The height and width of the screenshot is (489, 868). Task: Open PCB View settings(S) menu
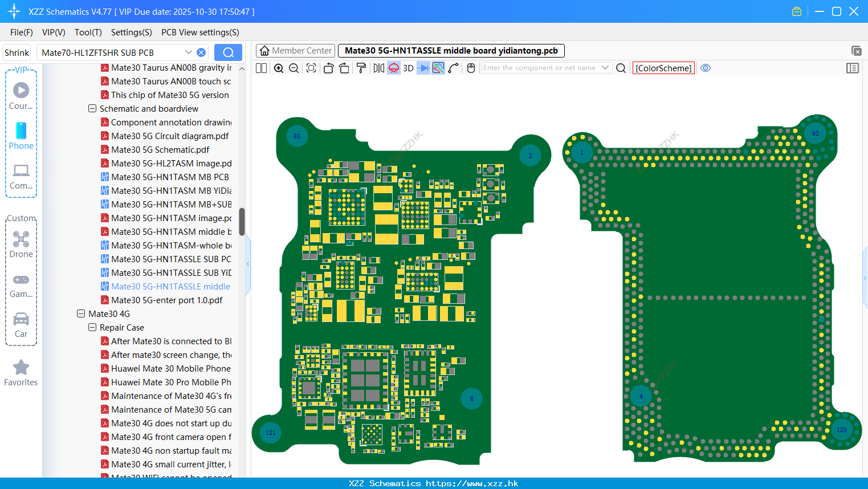pos(200,32)
